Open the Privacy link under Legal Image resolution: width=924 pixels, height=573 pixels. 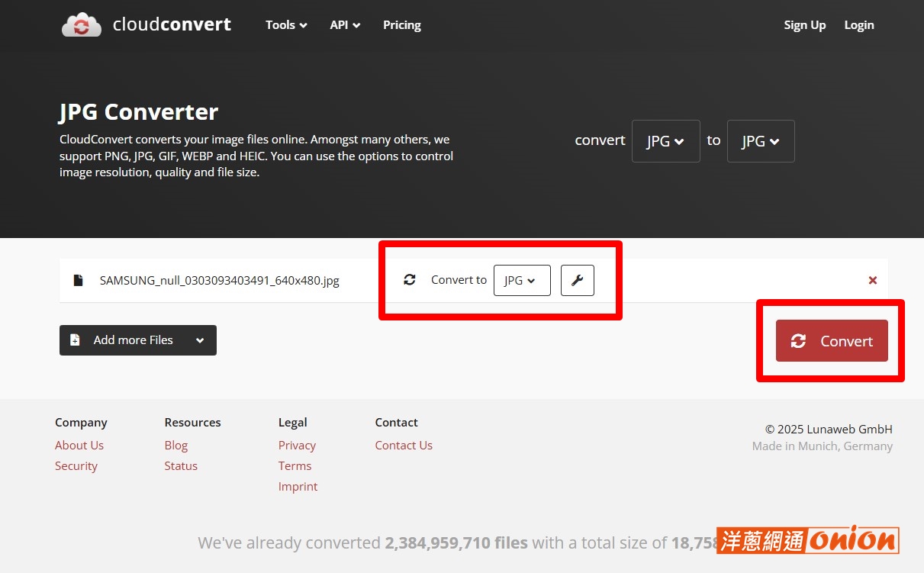pos(297,445)
